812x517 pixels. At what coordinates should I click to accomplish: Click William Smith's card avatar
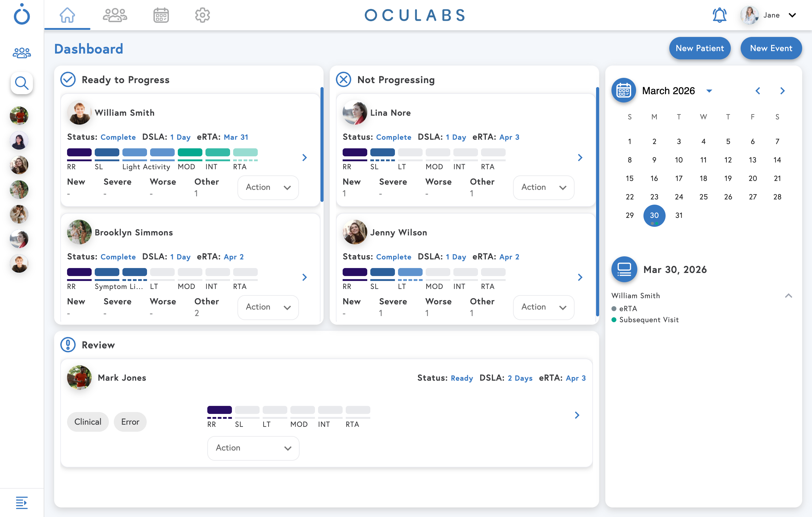click(79, 112)
